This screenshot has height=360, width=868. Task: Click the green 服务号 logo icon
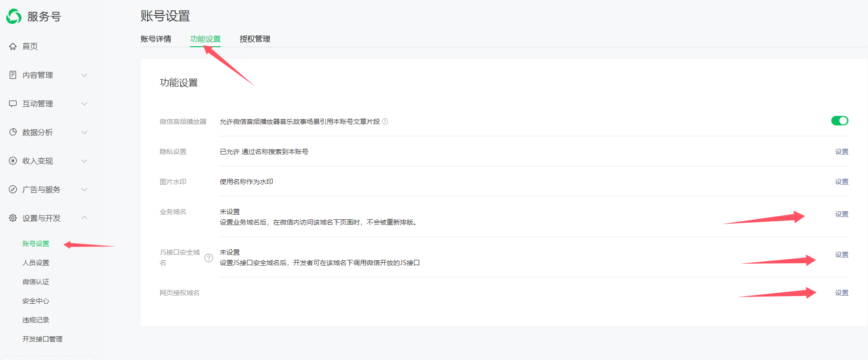coord(14,16)
